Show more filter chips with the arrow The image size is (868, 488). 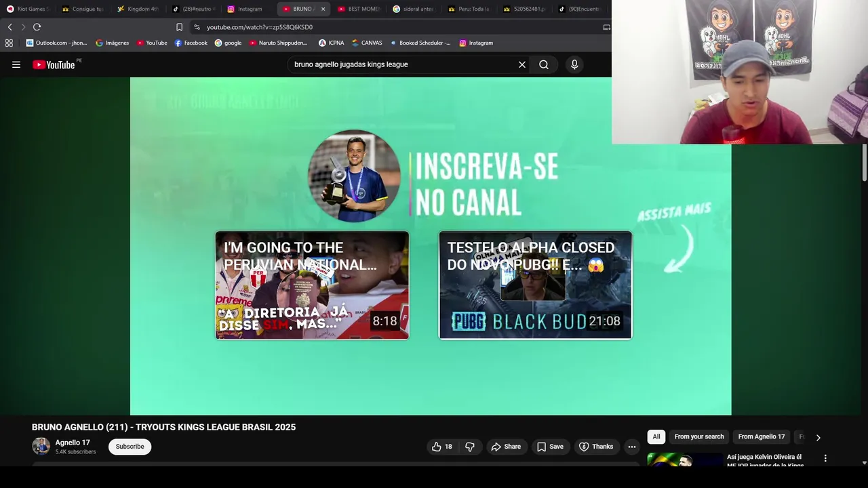coord(818,437)
